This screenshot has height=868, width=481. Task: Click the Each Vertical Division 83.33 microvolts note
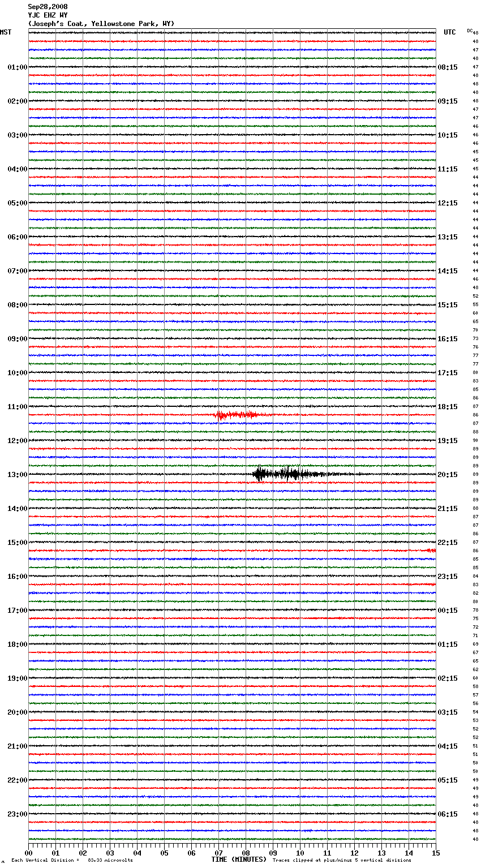(x=72, y=861)
